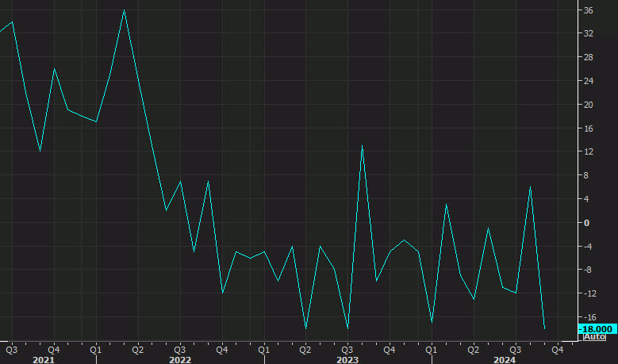This screenshot has height=364, width=618.
Task: Select the final data point at -18
Action: (544, 328)
